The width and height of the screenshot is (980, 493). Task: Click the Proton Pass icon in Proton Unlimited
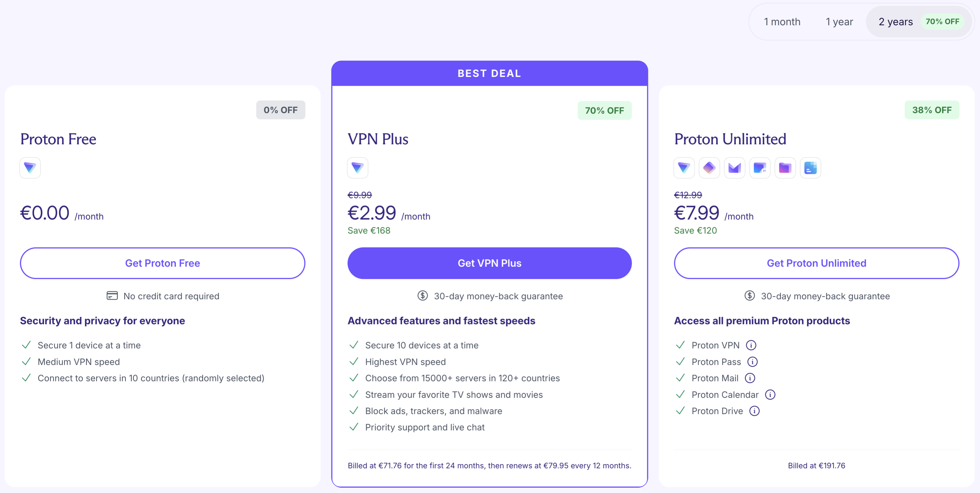(x=709, y=168)
